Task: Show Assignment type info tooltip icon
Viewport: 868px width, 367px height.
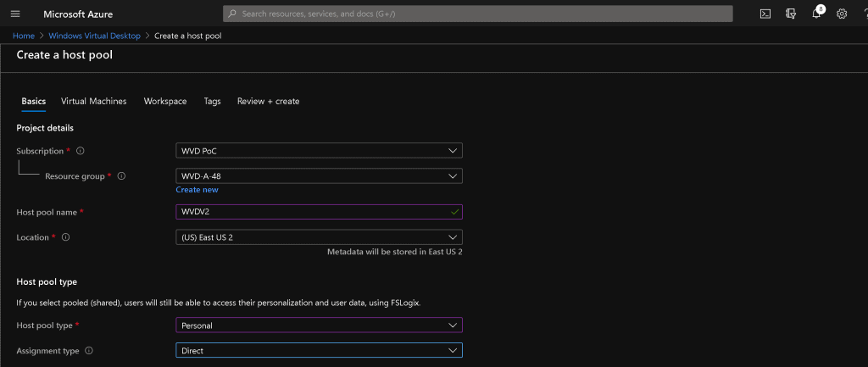Action: 89,351
